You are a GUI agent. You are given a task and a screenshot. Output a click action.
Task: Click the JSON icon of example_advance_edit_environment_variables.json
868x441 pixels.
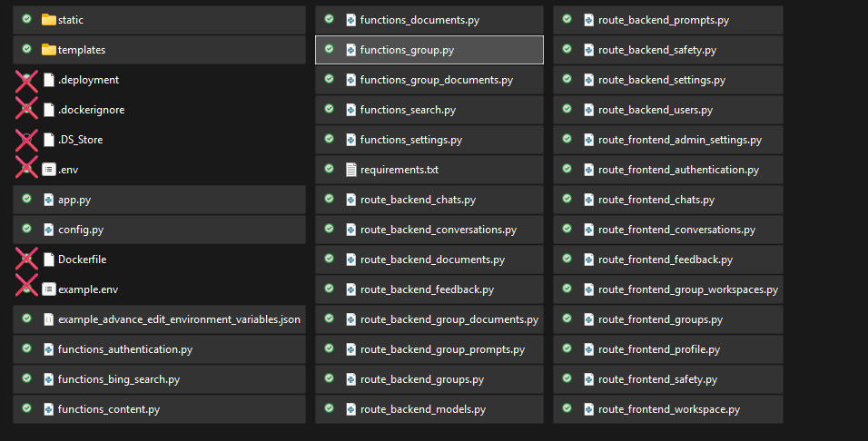click(x=48, y=319)
